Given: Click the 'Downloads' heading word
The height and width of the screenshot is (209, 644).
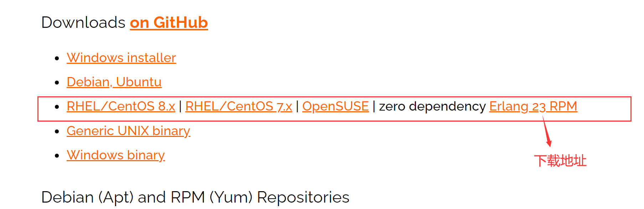Looking at the screenshot, I should [x=83, y=22].
